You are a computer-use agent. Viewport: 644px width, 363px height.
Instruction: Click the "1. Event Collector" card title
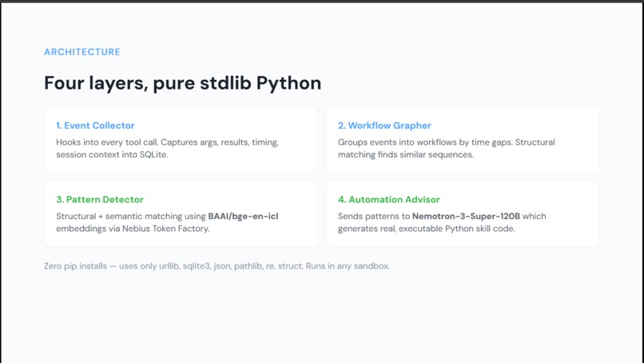coord(95,126)
